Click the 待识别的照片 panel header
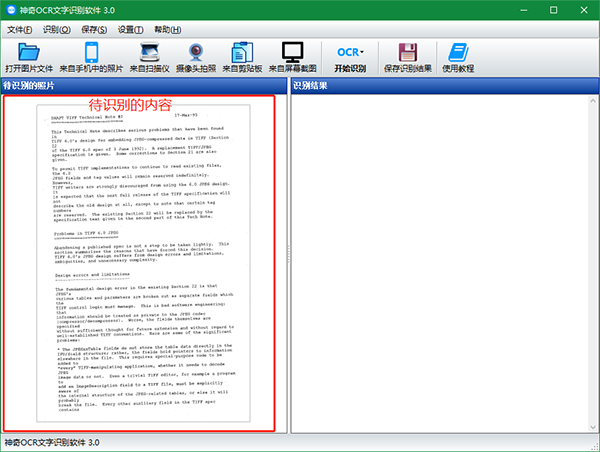Image resolution: width=600 pixels, height=452 pixels. coord(143,86)
